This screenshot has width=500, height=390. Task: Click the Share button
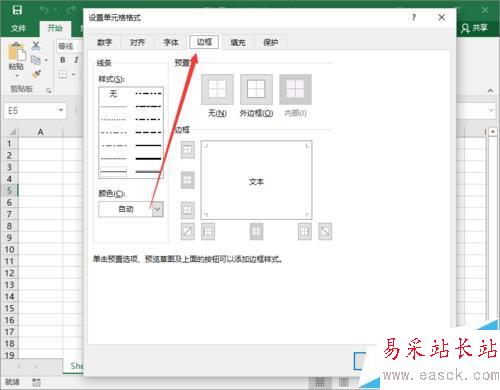[x=475, y=28]
